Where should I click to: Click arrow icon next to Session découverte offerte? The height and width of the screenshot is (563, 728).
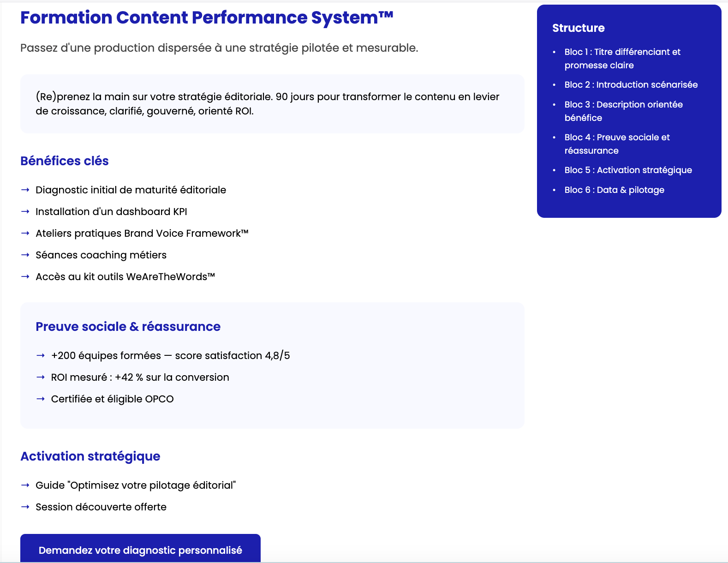(25, 507)
